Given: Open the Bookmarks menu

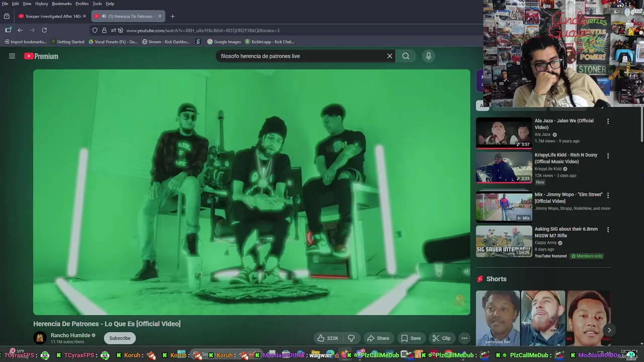Looking at the screenshot, I should point(62,4).
